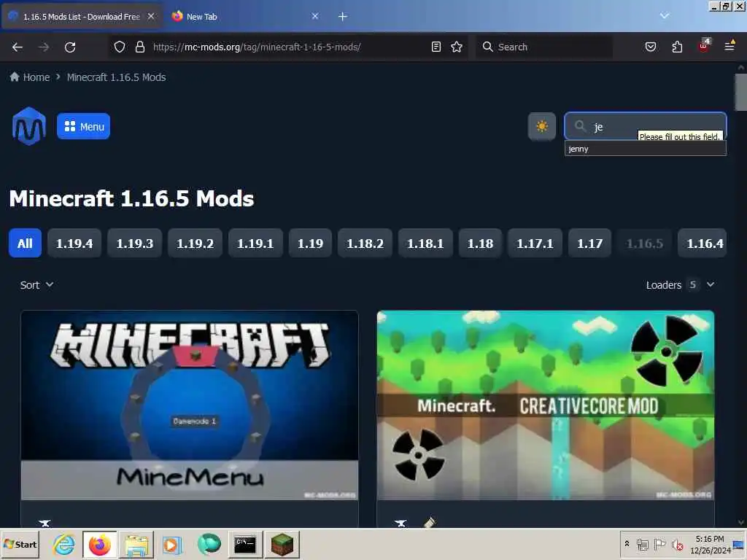Click the muted volume tray icon
This screenshot has width=747, height=560.
677,544
